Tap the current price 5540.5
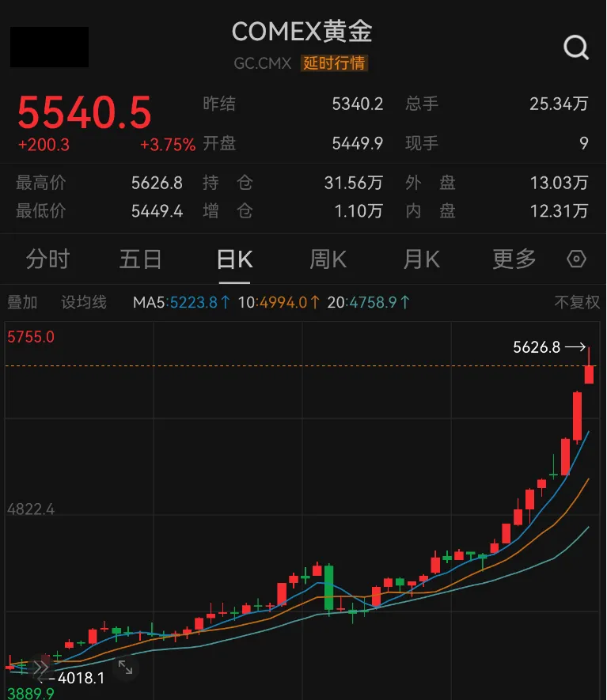This screenshot has width=607, height=700. pos(85,112)
